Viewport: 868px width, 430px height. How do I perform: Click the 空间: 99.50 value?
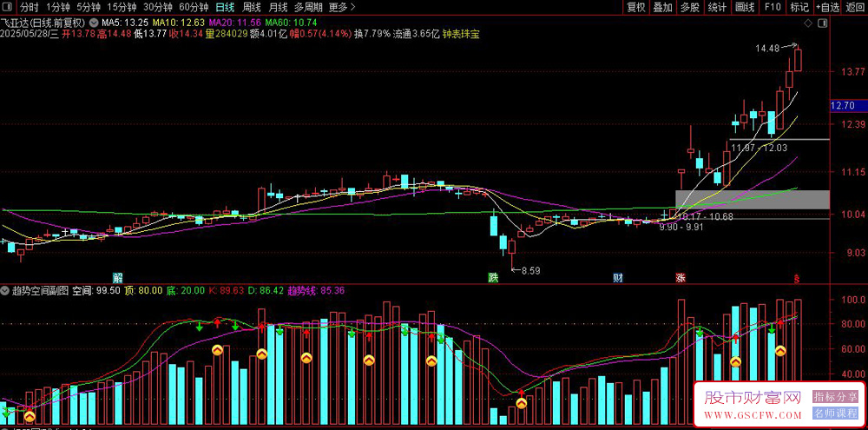tap(95, 290)
